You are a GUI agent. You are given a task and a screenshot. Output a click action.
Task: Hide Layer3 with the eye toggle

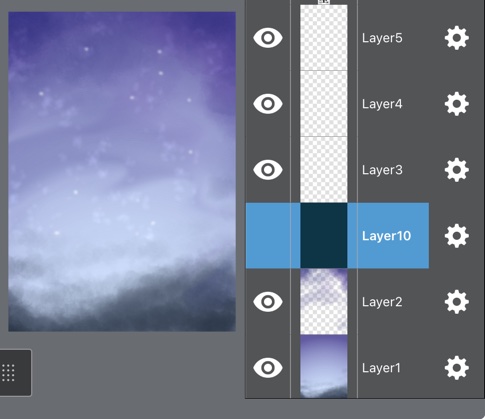point(268,170)
